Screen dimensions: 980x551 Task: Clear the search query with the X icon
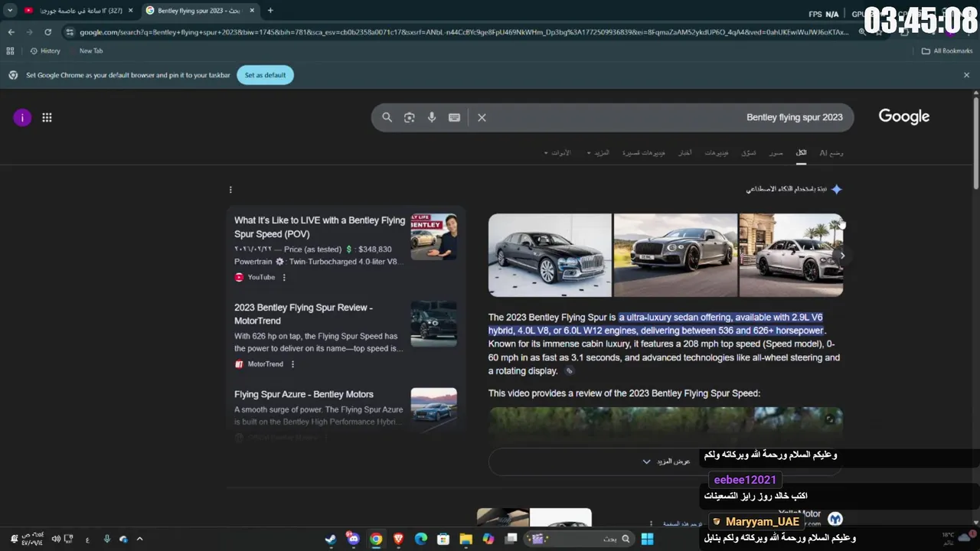pos(482,117)
